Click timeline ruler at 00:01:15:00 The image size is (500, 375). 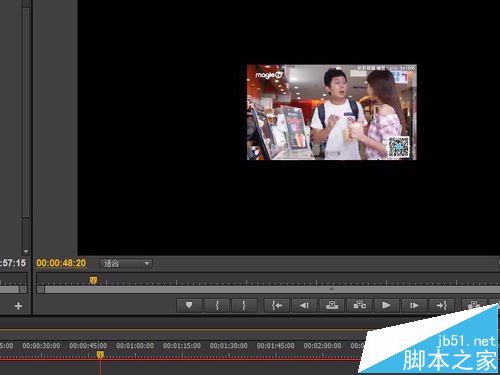coord(182,346)
